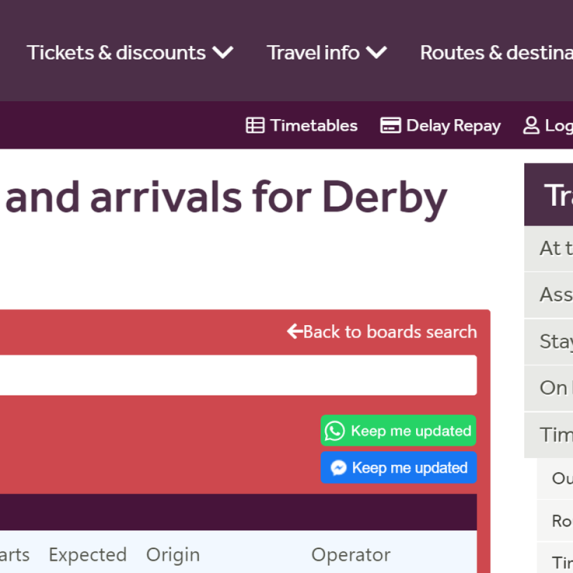
Task: Open the Timetables link
Action: 301,125
